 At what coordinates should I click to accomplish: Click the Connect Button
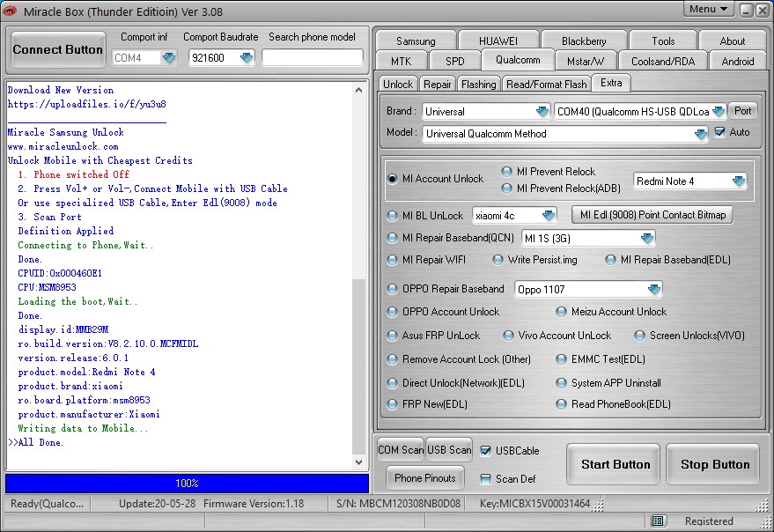(58, 49)
